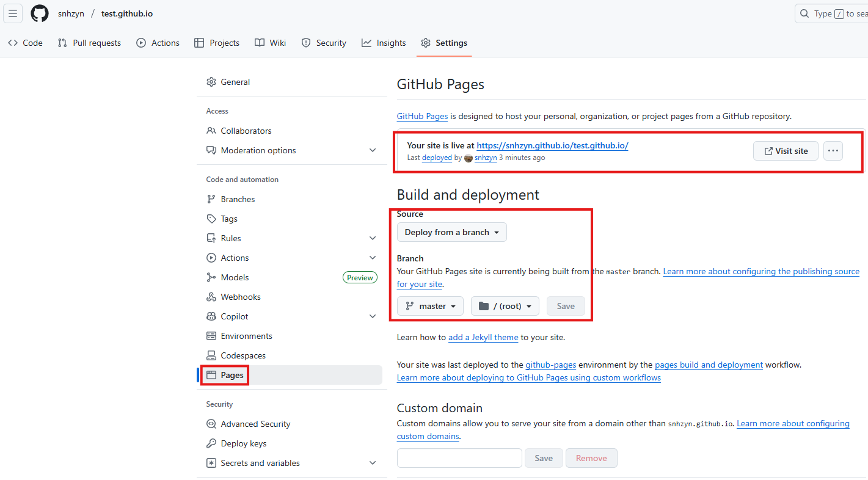
Task: Open the live site URL link
Action: [x=552, y=145]
